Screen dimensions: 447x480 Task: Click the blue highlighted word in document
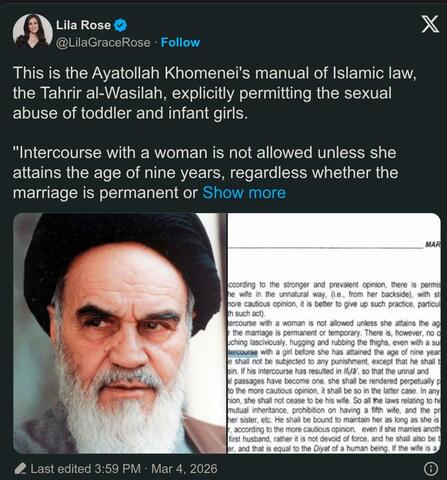(242, 352)
